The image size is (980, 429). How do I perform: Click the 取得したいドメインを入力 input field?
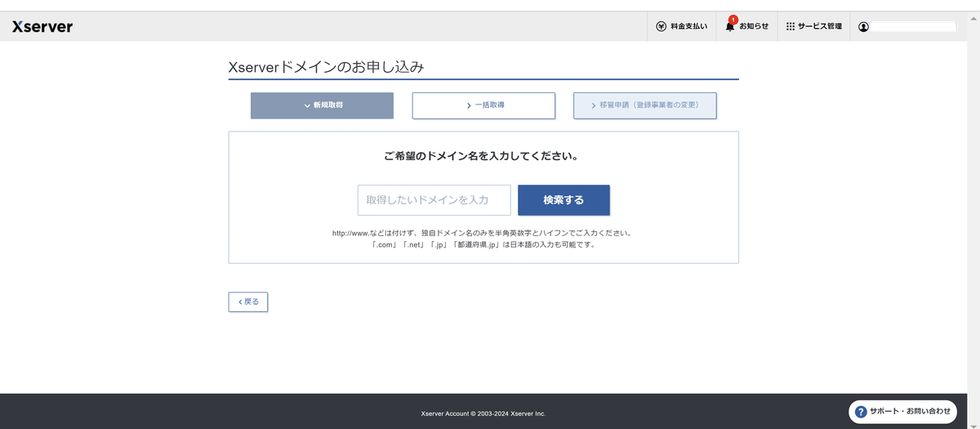[434, 200]
